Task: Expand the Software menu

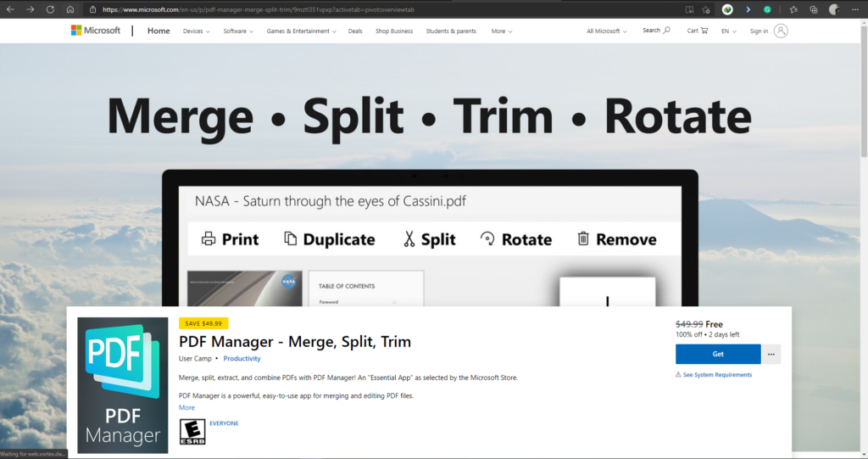Action: pos(238,31)
